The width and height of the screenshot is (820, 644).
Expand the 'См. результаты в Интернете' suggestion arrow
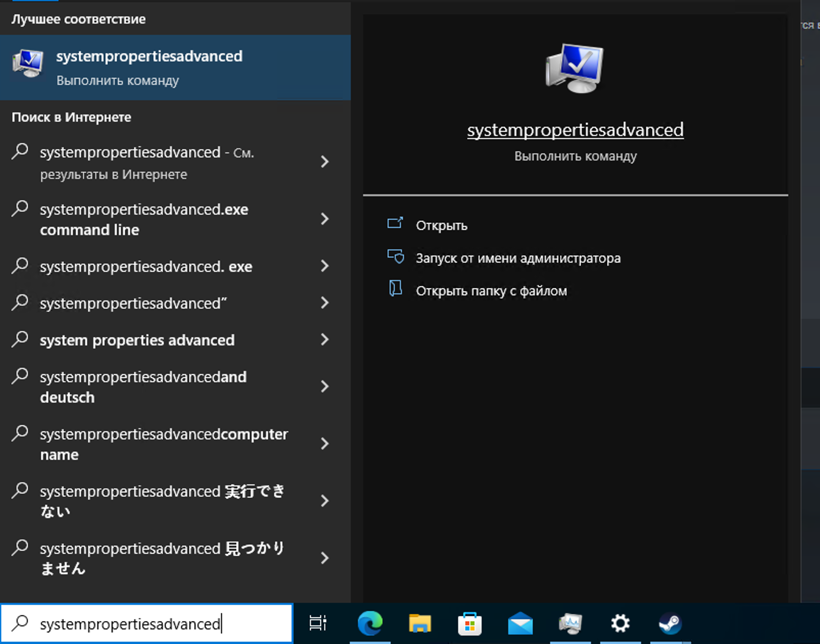[x=325, y=162]
